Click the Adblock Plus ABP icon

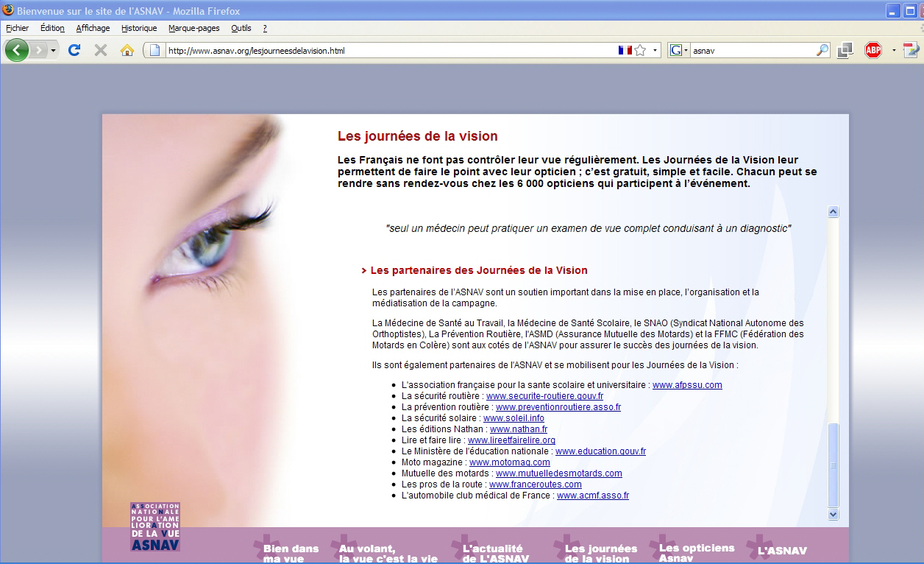coord(873,50)
